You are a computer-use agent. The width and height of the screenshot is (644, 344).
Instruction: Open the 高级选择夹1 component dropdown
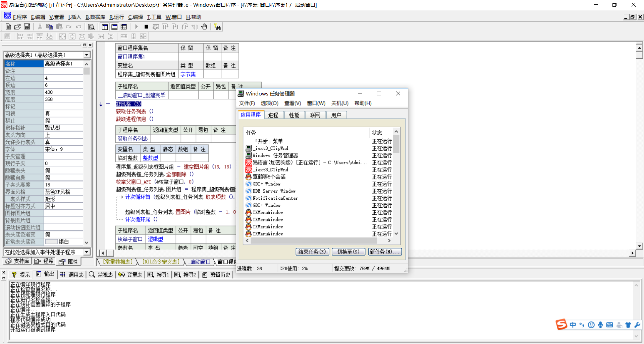pos(87,55)
